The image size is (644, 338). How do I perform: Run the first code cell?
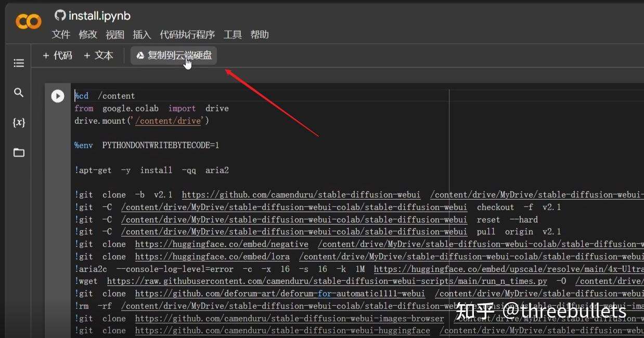(58, 96)
